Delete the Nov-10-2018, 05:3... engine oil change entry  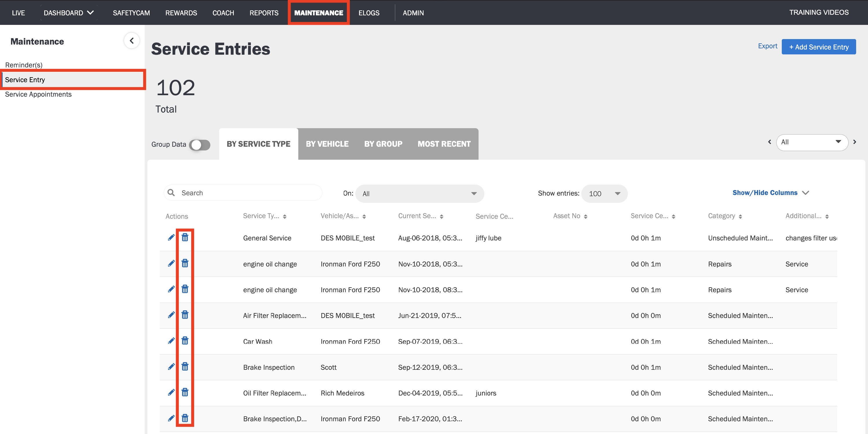(x=185, y=264)
